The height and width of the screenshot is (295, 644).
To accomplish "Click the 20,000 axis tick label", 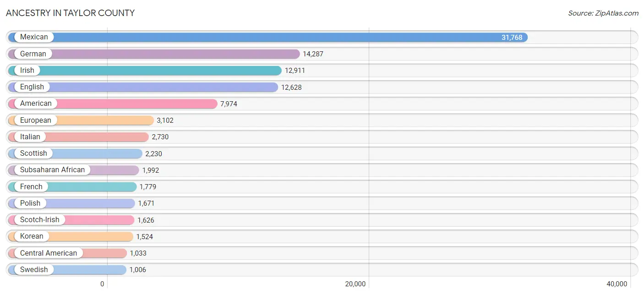I will 355,284.
